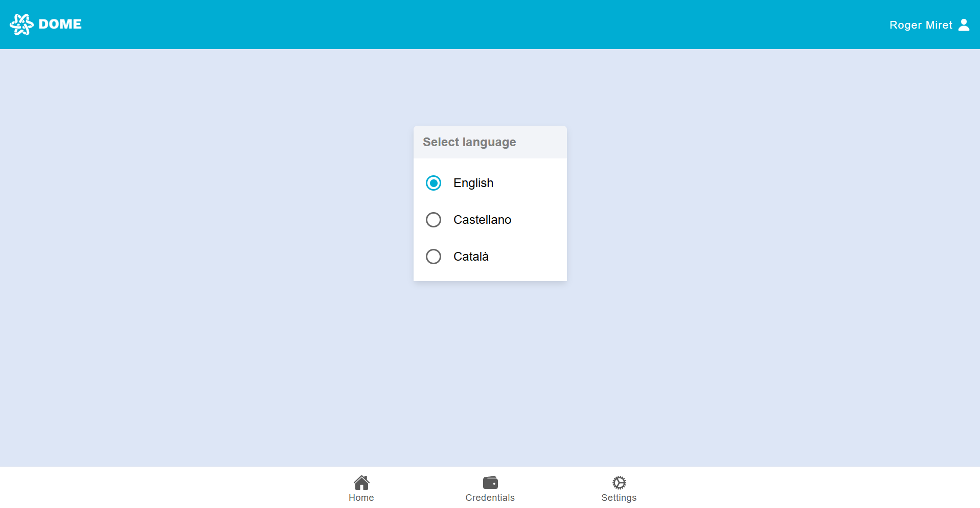This screenshot has width=980, height=508.
Task: Switch to the Credentials tab label
Action: click(490, 498)
